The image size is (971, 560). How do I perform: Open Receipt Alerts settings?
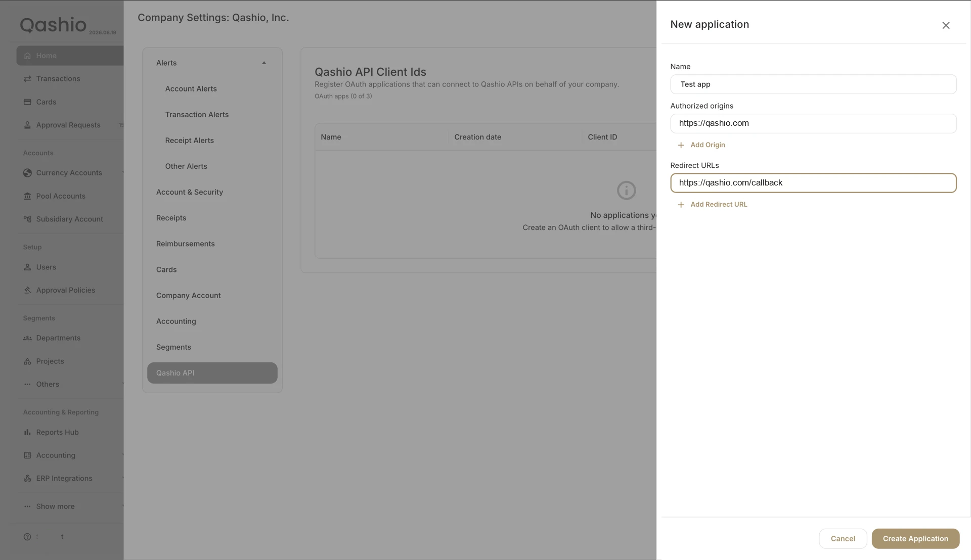click(x=189, y=141)
